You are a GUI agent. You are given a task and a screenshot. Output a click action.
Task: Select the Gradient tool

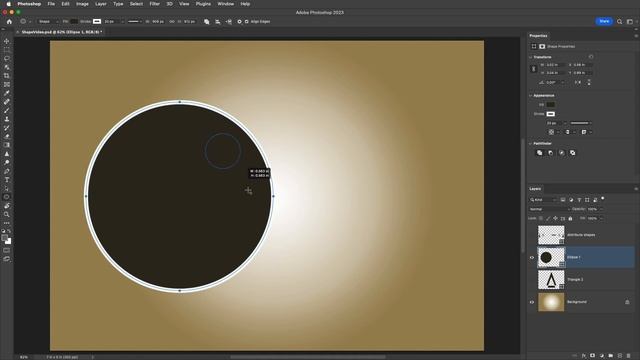(x=7, y=145)
